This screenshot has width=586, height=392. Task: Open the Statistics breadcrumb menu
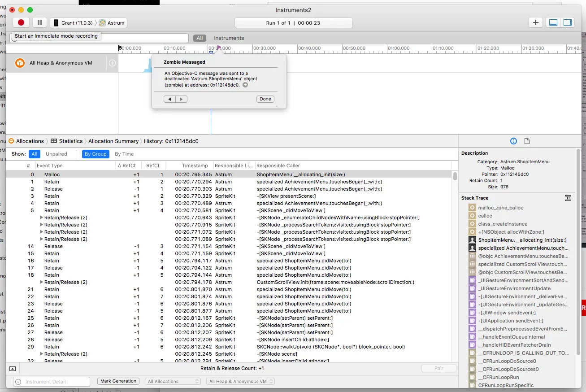[x=67, y=141]
